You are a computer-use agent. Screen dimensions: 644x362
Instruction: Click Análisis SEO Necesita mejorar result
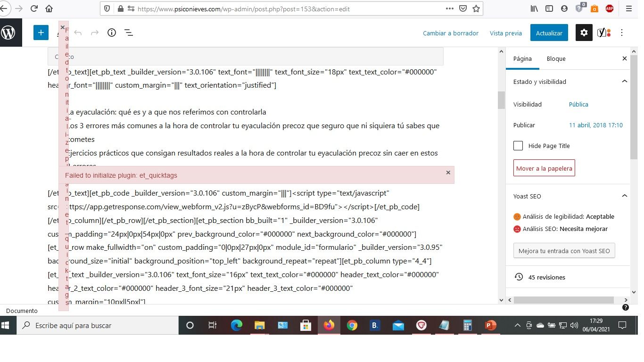pyautogui.click(x=561, y=229)
